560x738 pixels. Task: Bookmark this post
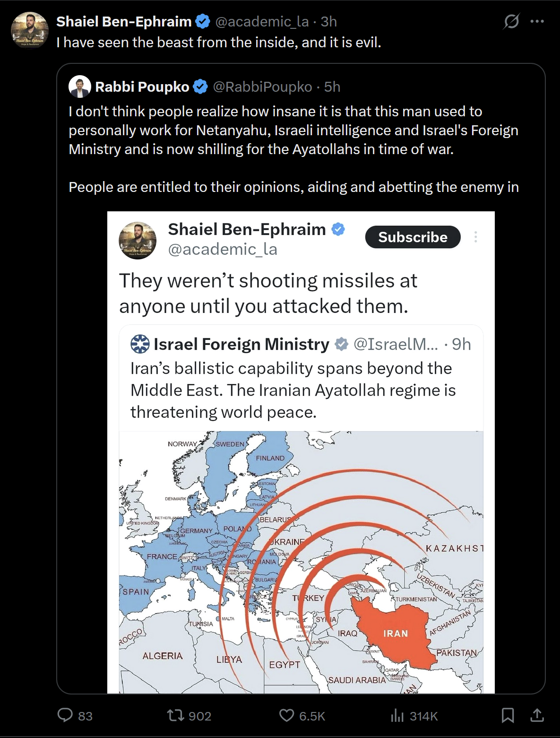pyautogui.click(x=508, y=715)
